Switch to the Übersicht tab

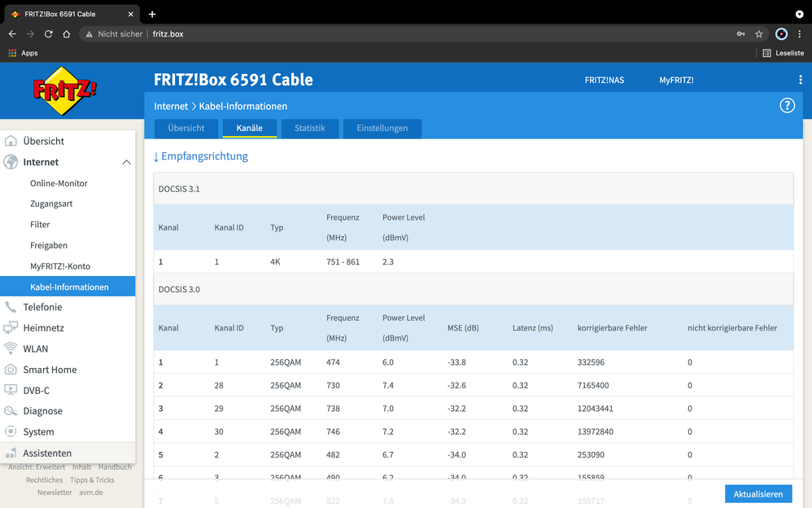(186, 129)
